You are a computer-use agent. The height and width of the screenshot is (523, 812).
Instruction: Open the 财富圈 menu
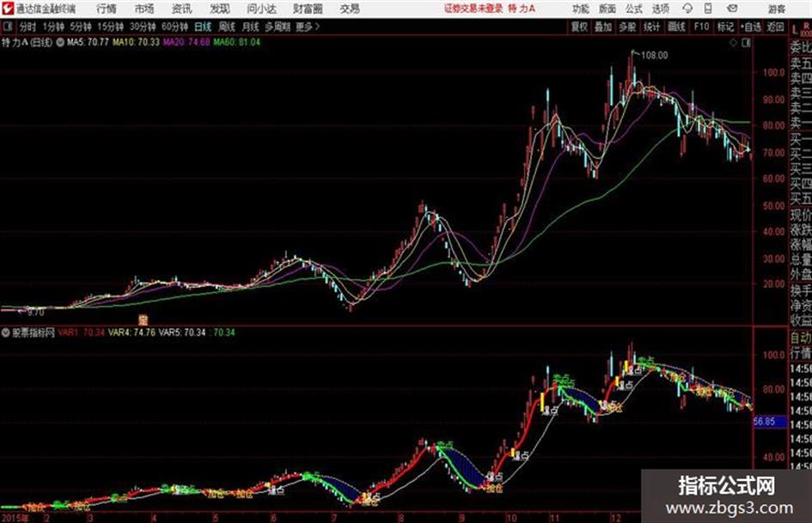(x=308, y=9)
